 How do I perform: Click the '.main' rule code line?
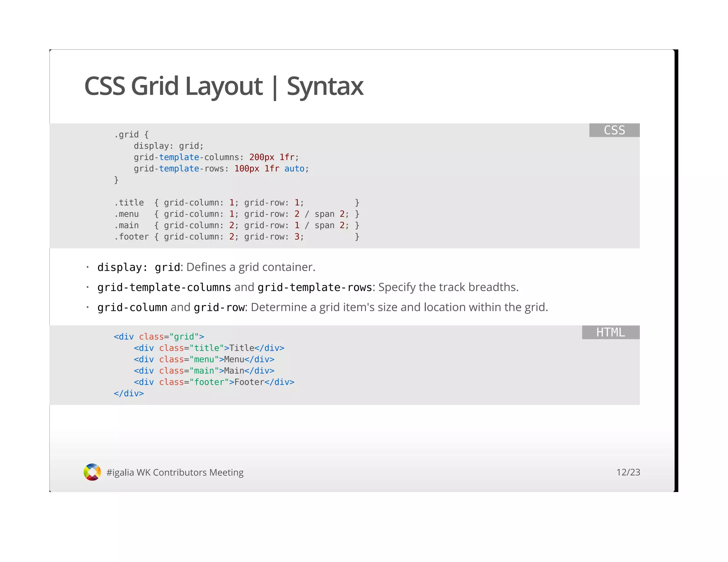click(237, 225)
